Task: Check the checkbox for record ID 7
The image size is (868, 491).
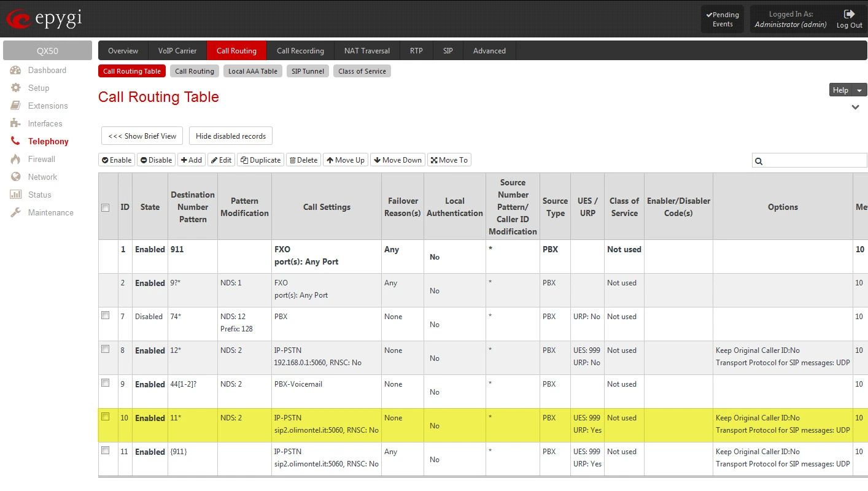Action: 106,315
